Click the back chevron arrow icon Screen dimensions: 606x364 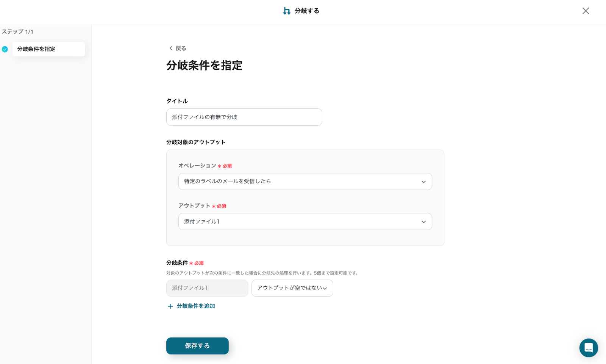tap(171, 48)
